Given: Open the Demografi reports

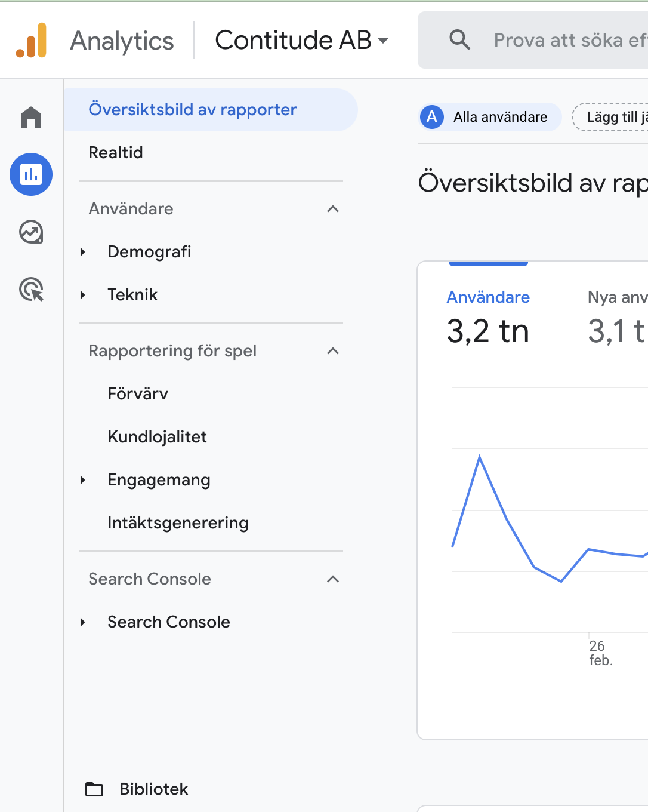Looking at the screenshot, I should [x=149, y=252].
